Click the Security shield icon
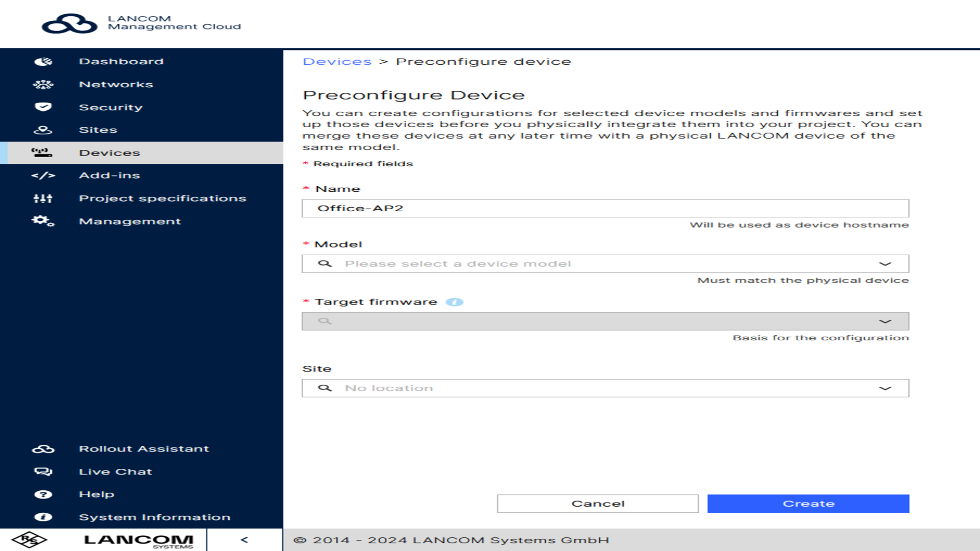This screenshot has height=551, width=980. tap(43, 107)
